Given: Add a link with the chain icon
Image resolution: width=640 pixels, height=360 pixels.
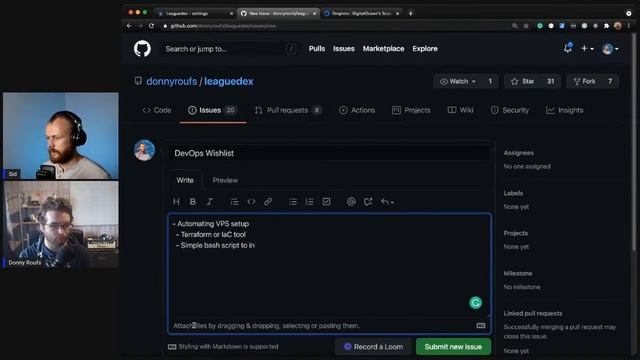Looking at the screenshot, I should click(x=268, y=202).
